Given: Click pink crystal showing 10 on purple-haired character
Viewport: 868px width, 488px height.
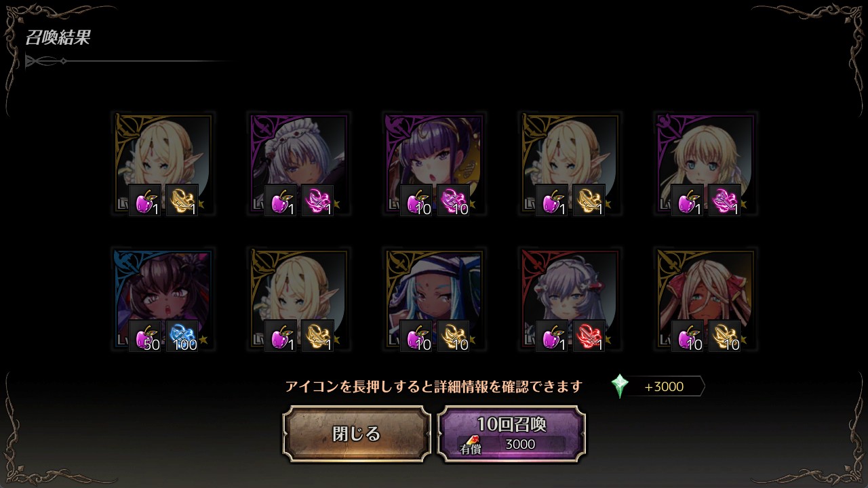Looking at the screenshot, I should [x=454, y=201].
